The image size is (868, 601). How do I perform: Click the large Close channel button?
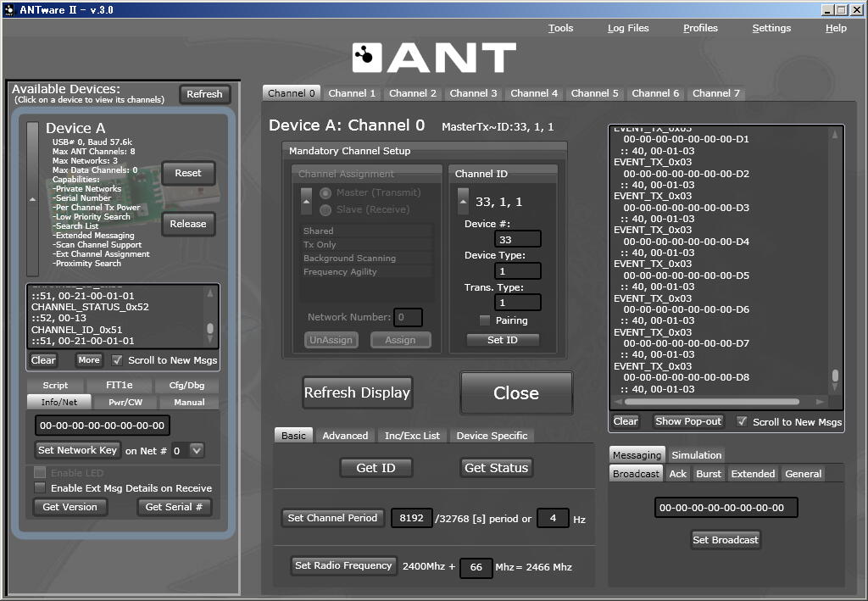(x=516, y=393)
